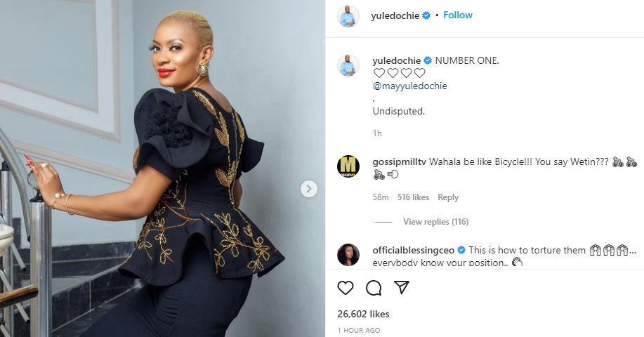Screen dimensions: 644x337
Task: Click yuledochie avatar beside the caption
Action: click(x=348, y=65)
